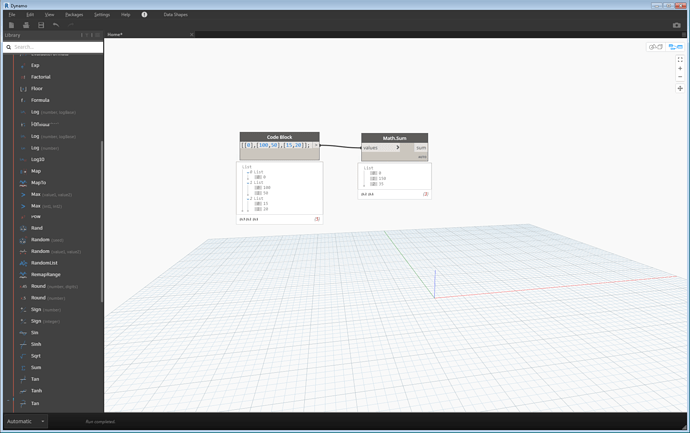
Task: Click the library panel vertical scrollbar
Action: 102,221
